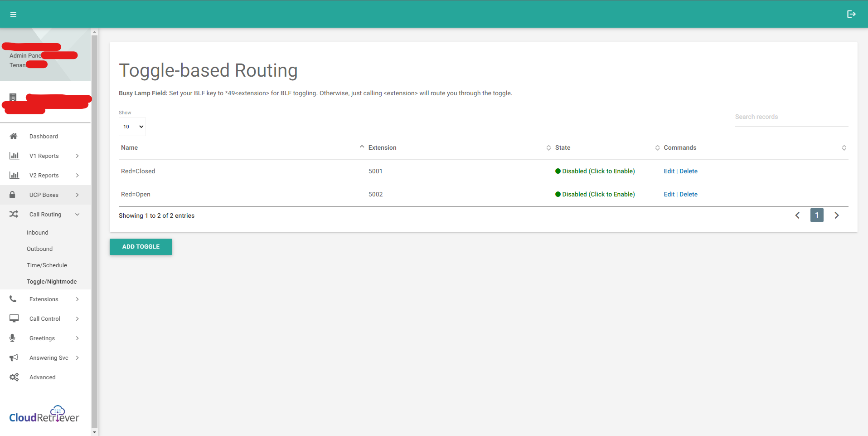Select the Call Routing shuffle icon
This screenshot has width=868, height=436.
[14, 214]
